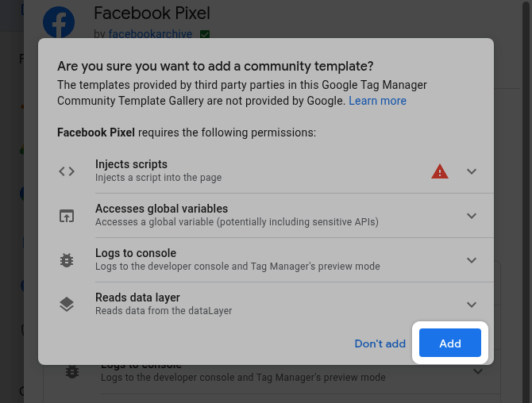Viewport: 532px width, 403px height.
Task: Click the right edge scrollbar
Action: 526,201
